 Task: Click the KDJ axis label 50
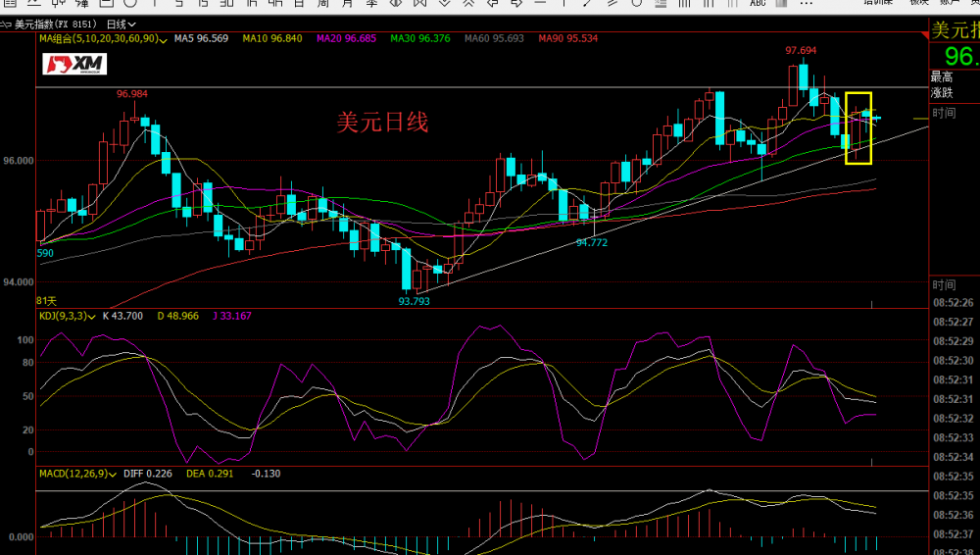[x=28, y=397]
